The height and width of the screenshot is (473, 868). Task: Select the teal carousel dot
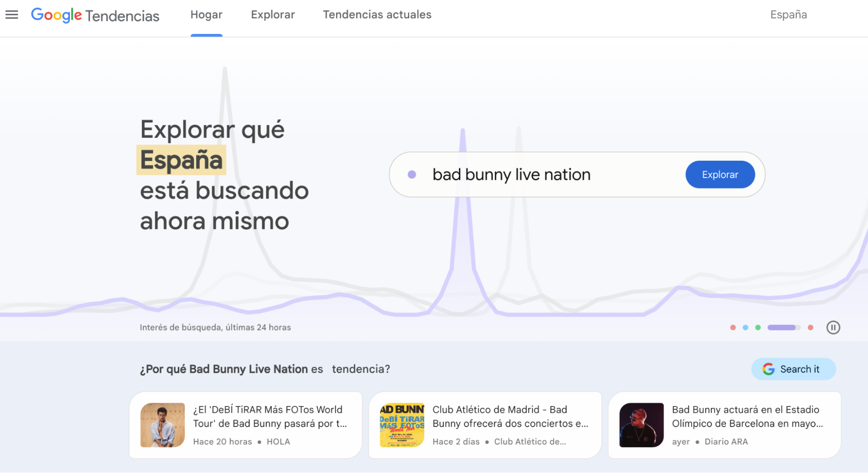[745, 327]
